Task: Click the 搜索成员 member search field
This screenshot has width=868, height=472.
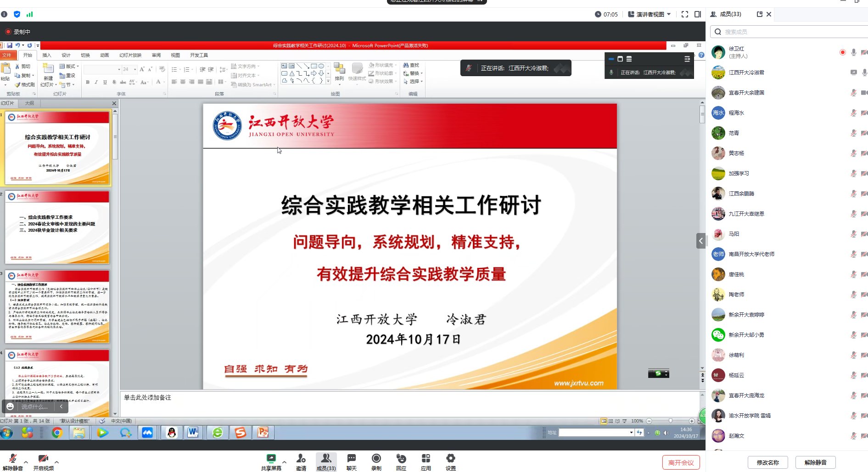Action: (790, 32)
